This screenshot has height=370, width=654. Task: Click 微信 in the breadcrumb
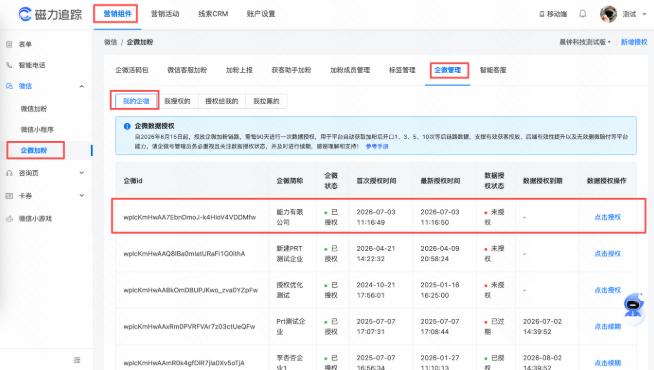pos(111,42)
